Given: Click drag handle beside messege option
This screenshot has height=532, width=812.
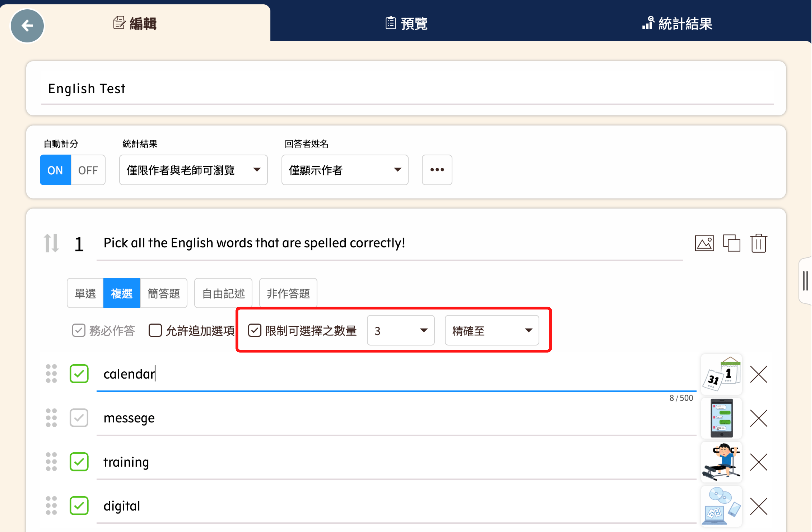Looking at the screenshot, I should [51, 418].
